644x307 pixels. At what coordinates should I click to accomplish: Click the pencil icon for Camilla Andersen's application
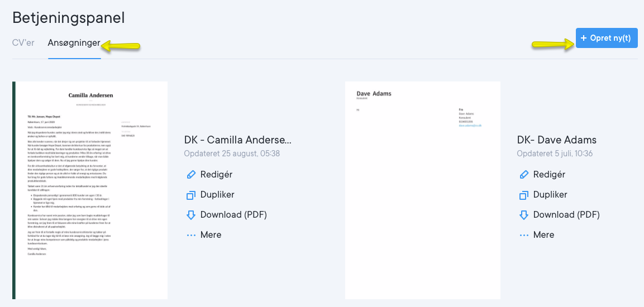tap(190, 175)
